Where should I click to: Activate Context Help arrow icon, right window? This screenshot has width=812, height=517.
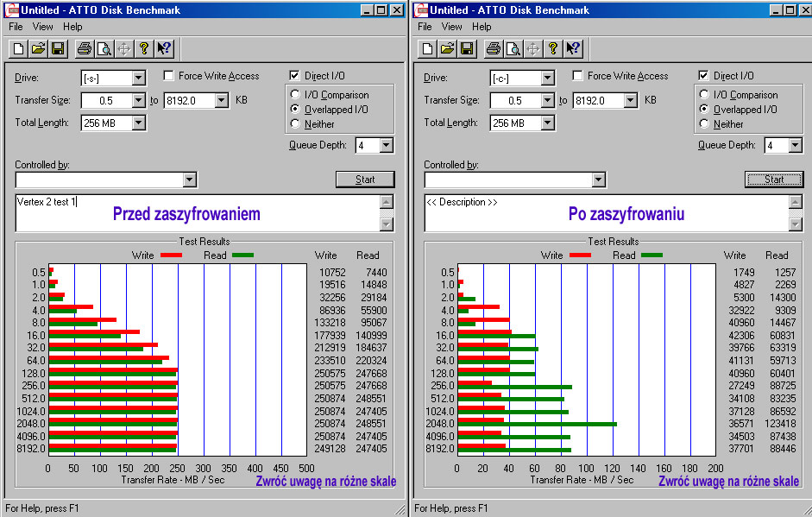tap(573, 48)
